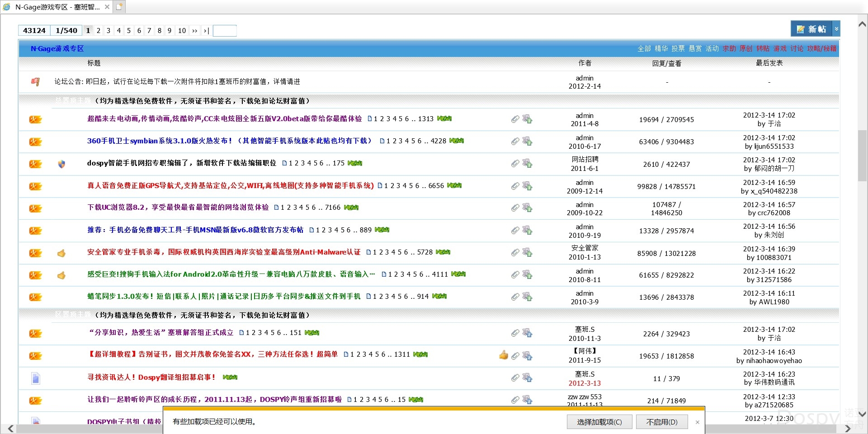Go to page 10 in pagination
868x434 pixels.
click(x=182, y=30)
